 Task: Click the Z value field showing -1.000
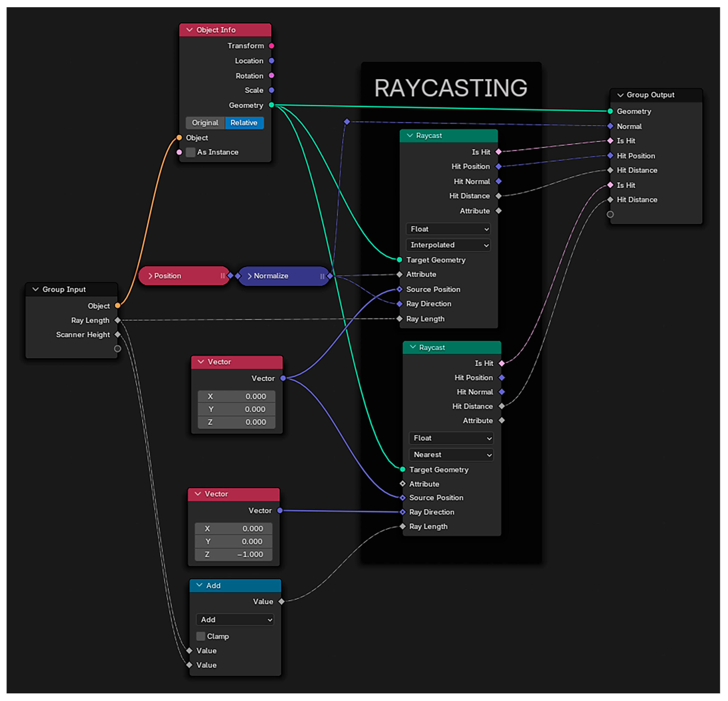234,555
